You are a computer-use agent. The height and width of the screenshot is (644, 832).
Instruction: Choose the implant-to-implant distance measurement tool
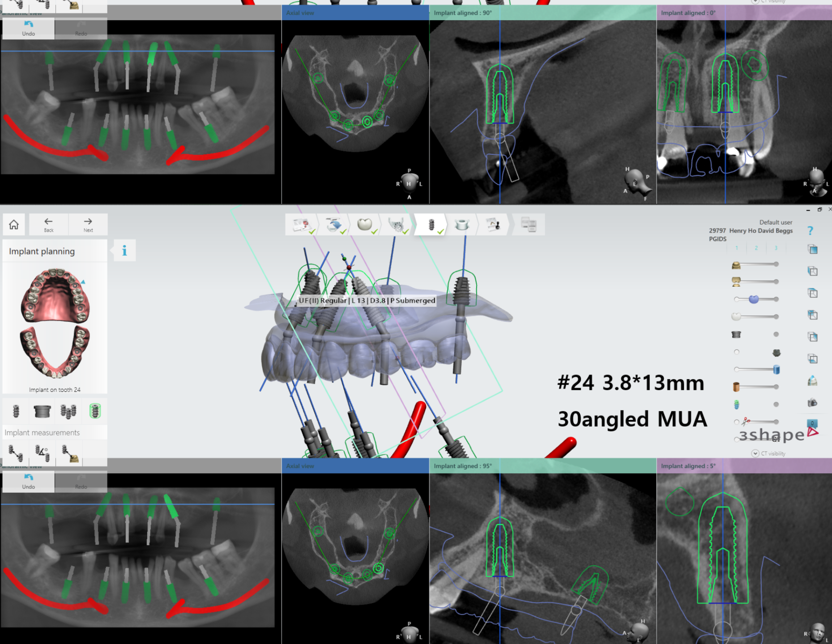pyautogui.click(x=16, y=453)
